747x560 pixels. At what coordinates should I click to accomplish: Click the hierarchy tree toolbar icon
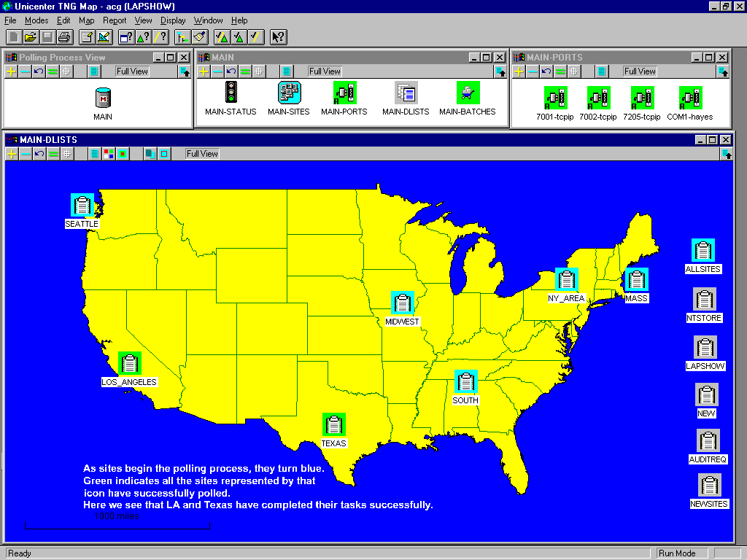(182, 36)
